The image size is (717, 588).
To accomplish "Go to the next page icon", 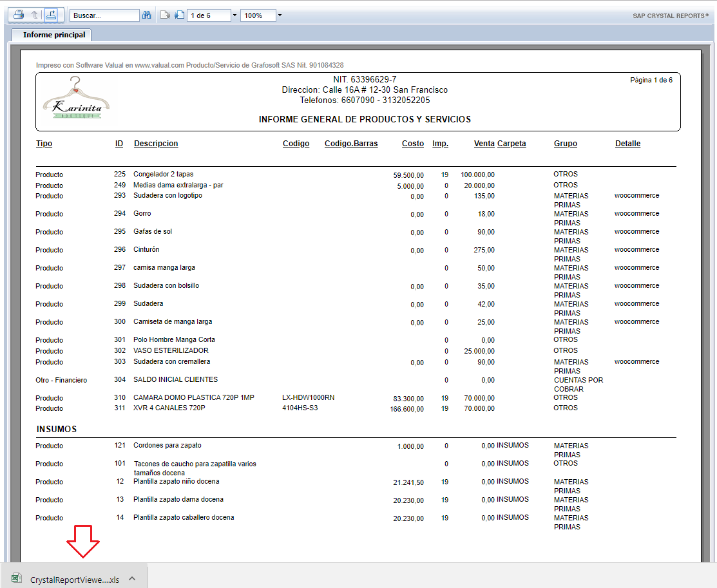I will (179, 15).
